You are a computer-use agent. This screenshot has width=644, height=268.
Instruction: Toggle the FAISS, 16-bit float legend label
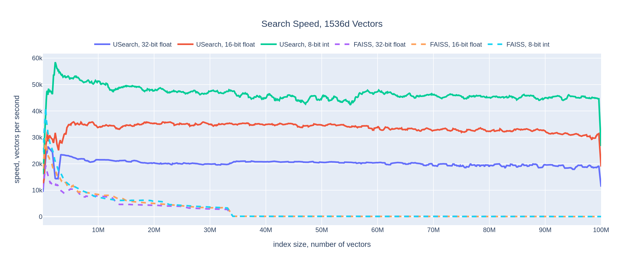pos(456,44)
